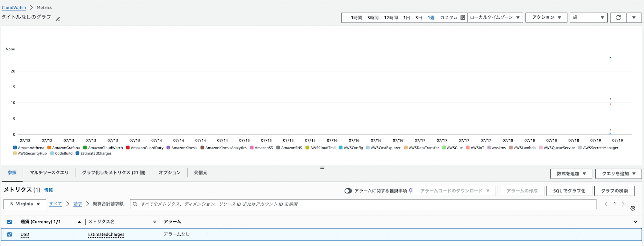Open the アクション dropdown
This screenshot has width=644, height=246.
click(546, 17)
